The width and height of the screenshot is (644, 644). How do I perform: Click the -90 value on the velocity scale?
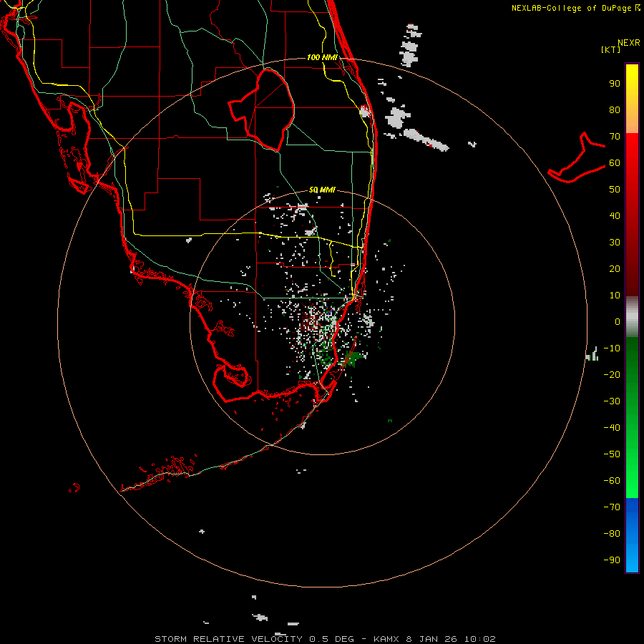pyautogui.click(x=612, y=560)
